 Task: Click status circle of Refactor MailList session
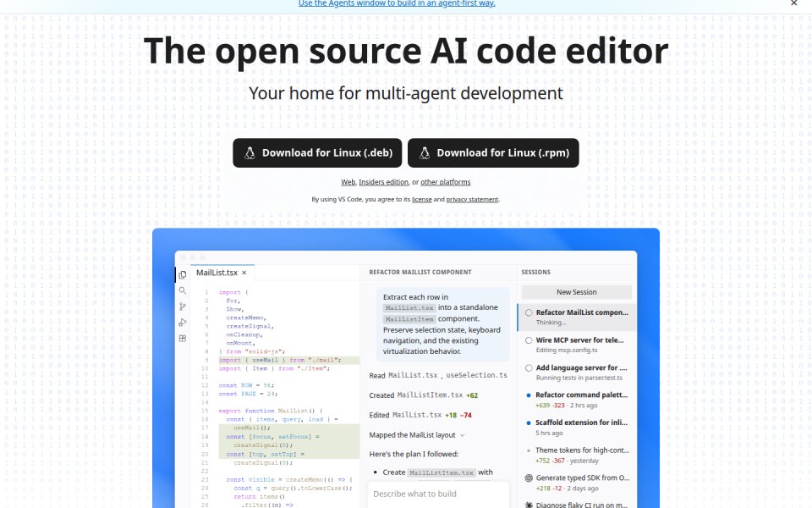(529, 312)
